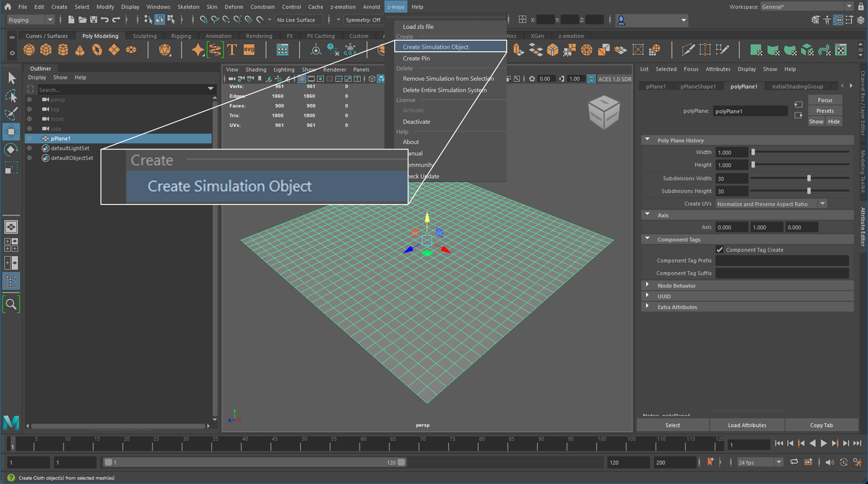Viewport: 868px width, 484px height.
Task: Expand the Node Behavior section
Action: (648, 285)
